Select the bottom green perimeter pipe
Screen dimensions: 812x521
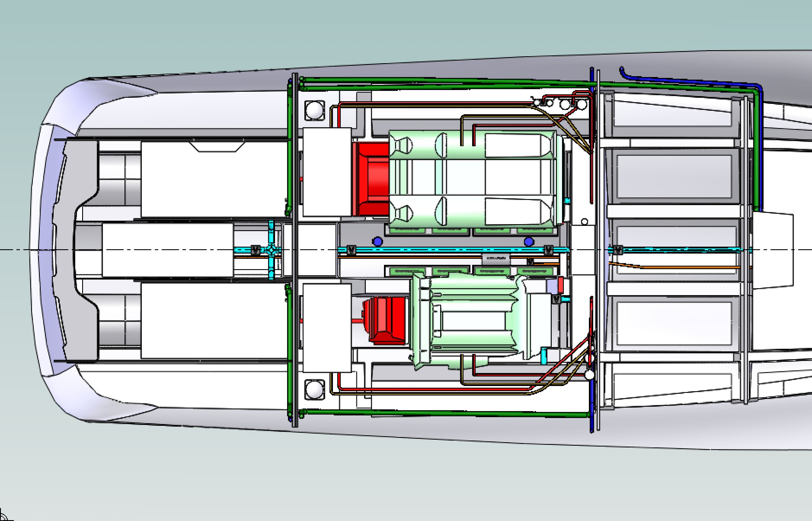[x=445, y=413]
